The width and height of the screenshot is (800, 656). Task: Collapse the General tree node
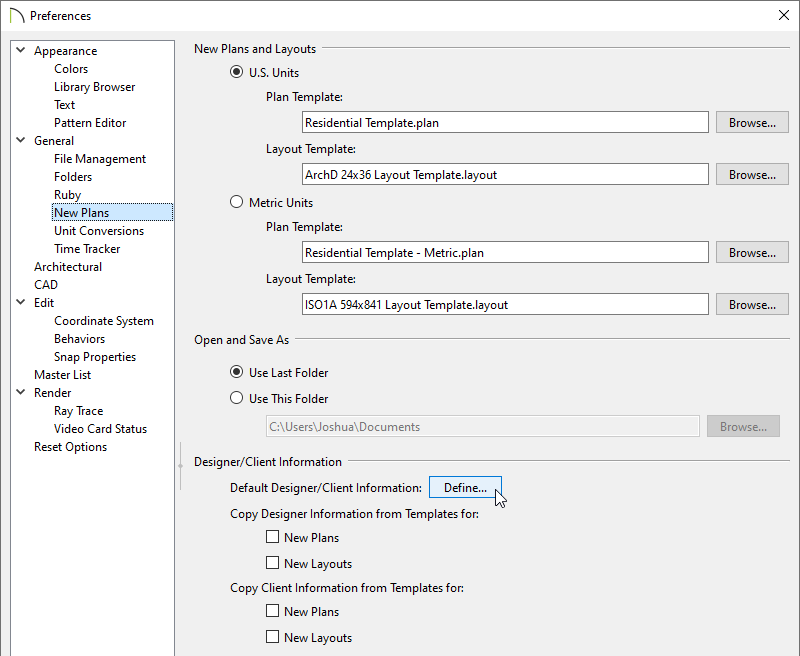(21, 140)
